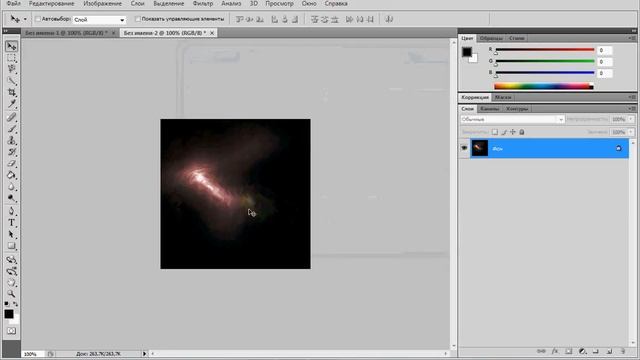Select the Rectangular Marquee tool
640x360 pixels.
[x=11, y=58]
